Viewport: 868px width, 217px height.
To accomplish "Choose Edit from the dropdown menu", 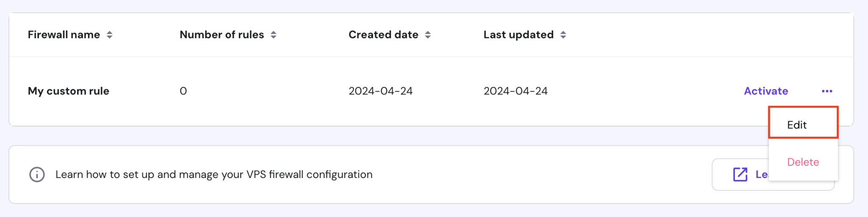I will point(797,125).
